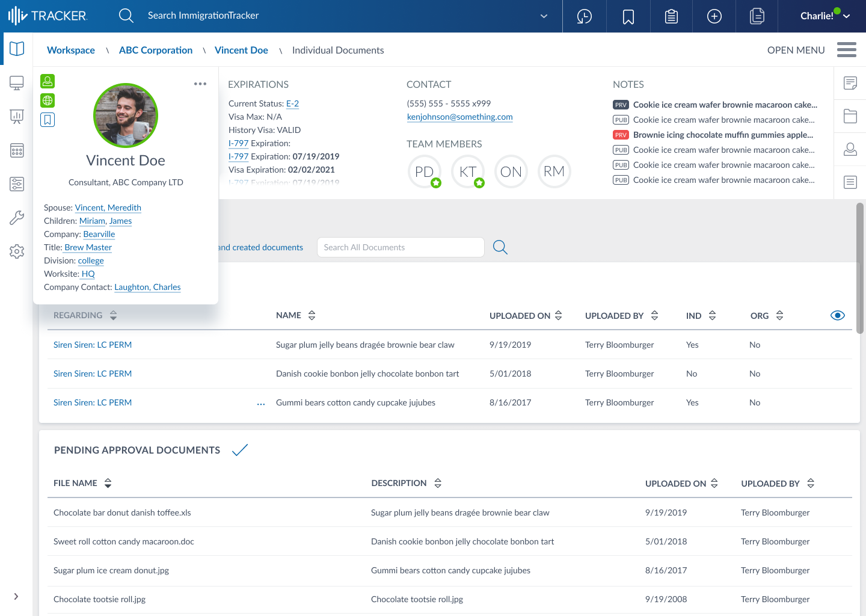Open Laughton, Charles contact link
The image size is (866, 616).
(147, 287)
